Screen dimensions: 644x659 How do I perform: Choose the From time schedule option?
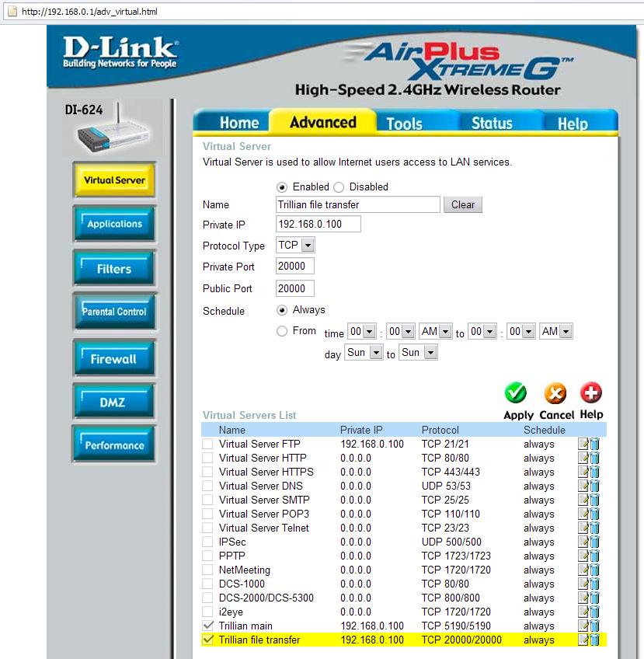point(282,331)
